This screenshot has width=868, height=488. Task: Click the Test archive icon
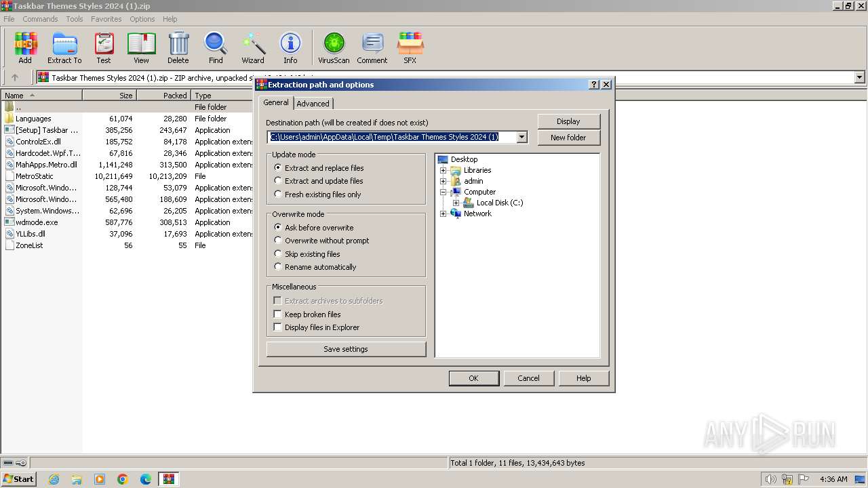coord(104,47)
